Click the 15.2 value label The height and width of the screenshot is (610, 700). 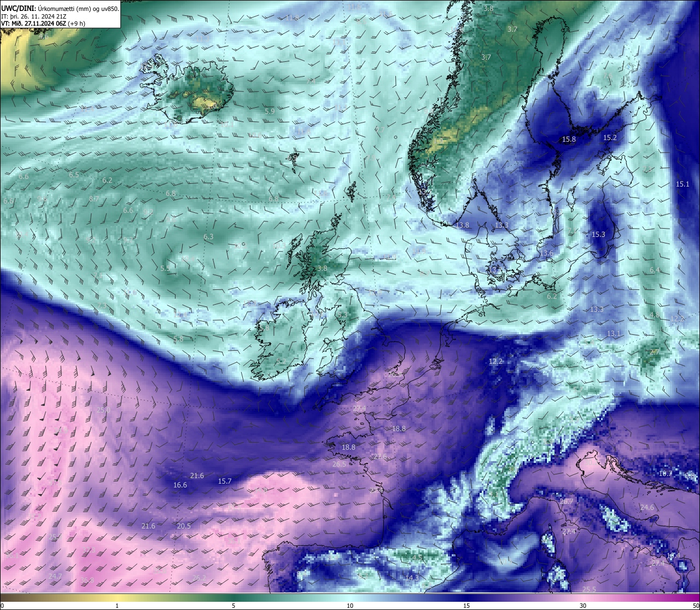coord(610,138)
